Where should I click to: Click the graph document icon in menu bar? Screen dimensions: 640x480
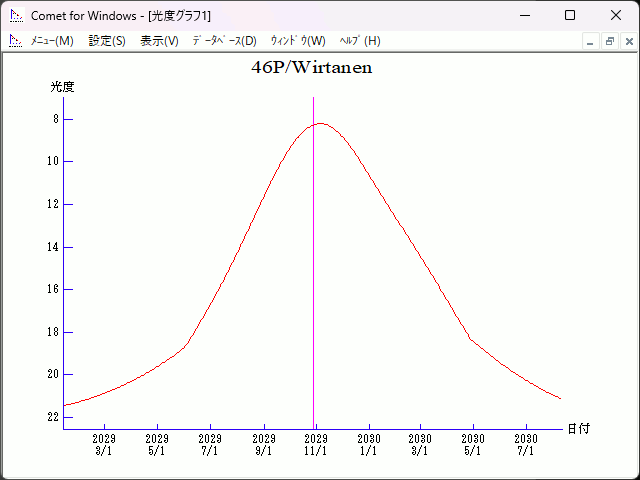click(15, 41)
